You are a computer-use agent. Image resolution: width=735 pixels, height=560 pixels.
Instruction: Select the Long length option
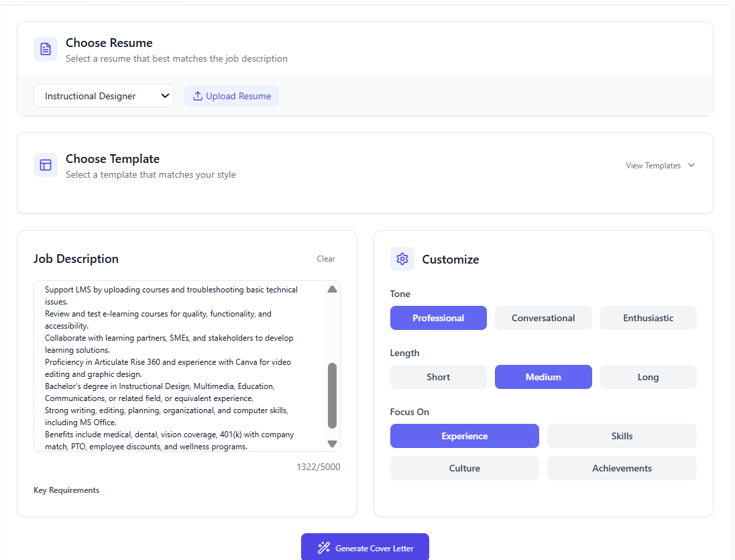648,376
